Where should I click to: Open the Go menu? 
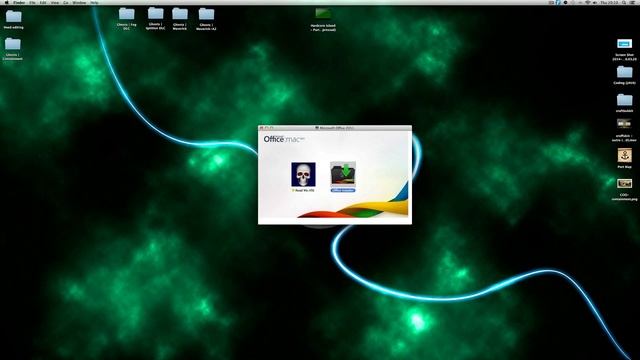click(65, 2)
